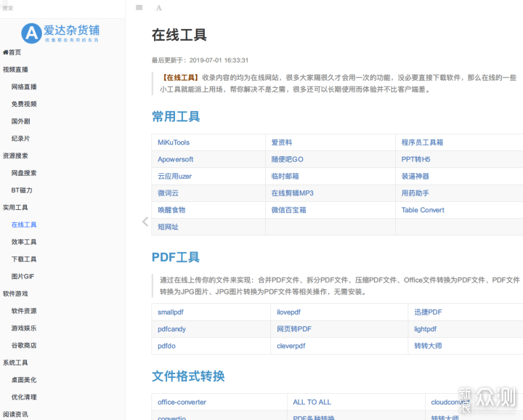Screen dimensions: 523x420
Task: Open the 临时邮箱 link
Action: tap(285, 176)
